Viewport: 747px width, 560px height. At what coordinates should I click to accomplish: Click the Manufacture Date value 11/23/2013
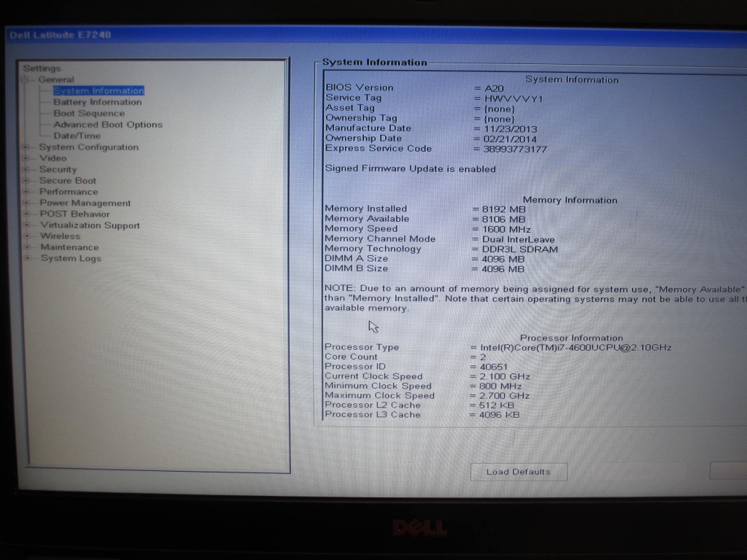point(510,129)
